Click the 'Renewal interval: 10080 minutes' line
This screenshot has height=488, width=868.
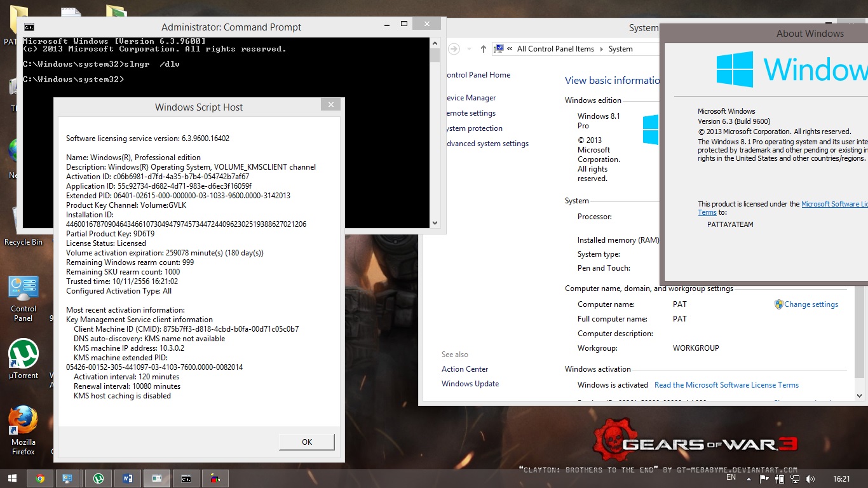127,386
